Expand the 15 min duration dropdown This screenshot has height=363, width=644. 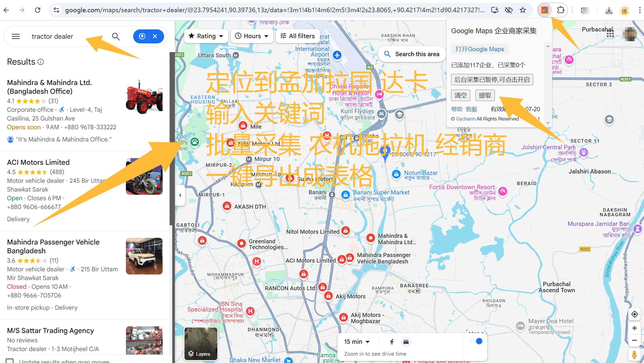click(357, 342)
